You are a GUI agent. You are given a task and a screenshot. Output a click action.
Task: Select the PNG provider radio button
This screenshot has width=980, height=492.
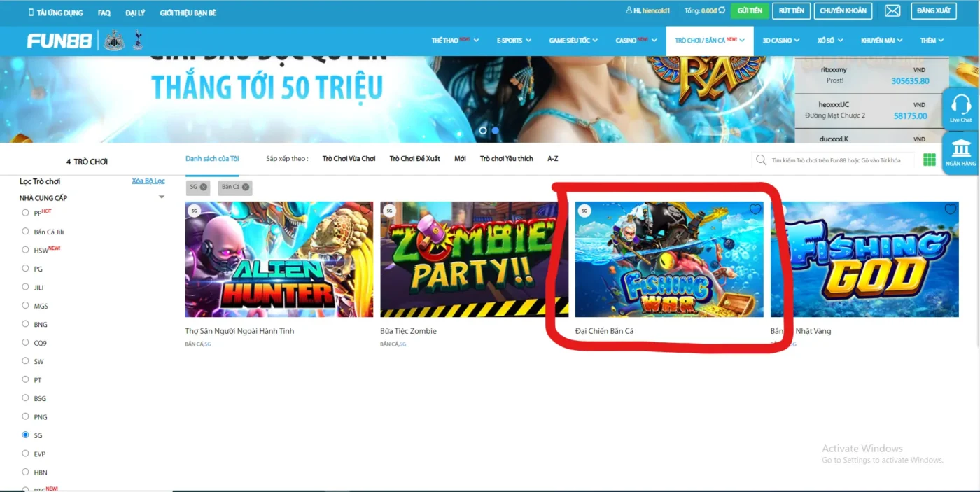[26, 416]
